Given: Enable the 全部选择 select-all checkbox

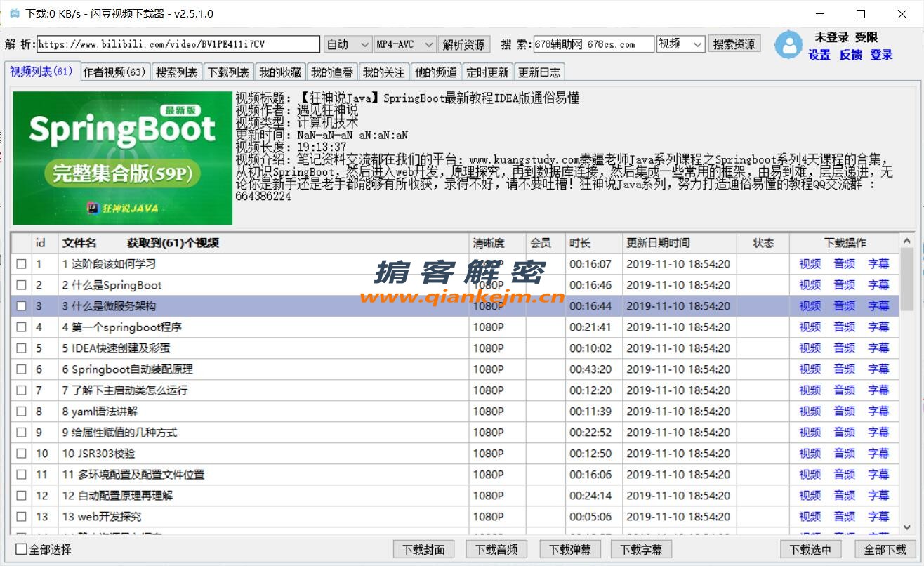Looking at the screenshot, I should [x=22, y=549].
